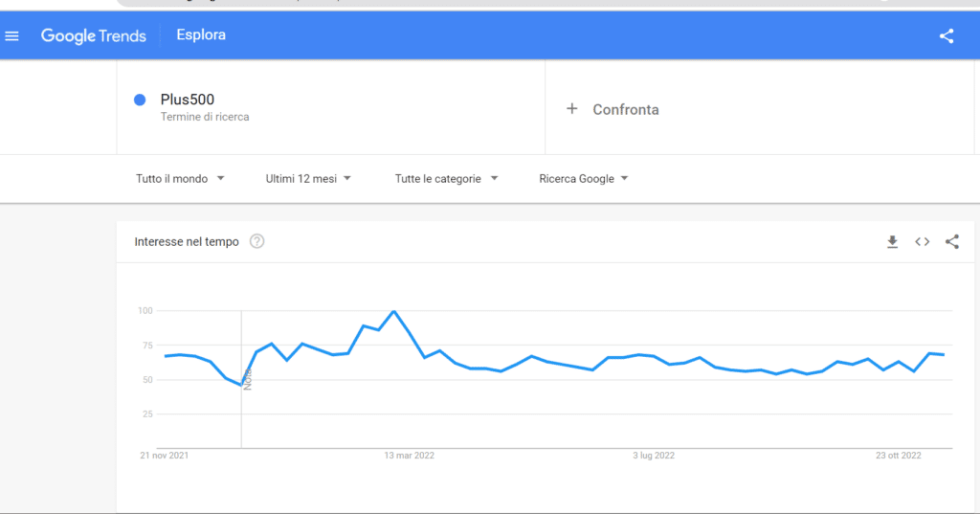Open the hamburger navigation menu
The height and width of the screenshot is (514, 980).
[x=12, y=36]
